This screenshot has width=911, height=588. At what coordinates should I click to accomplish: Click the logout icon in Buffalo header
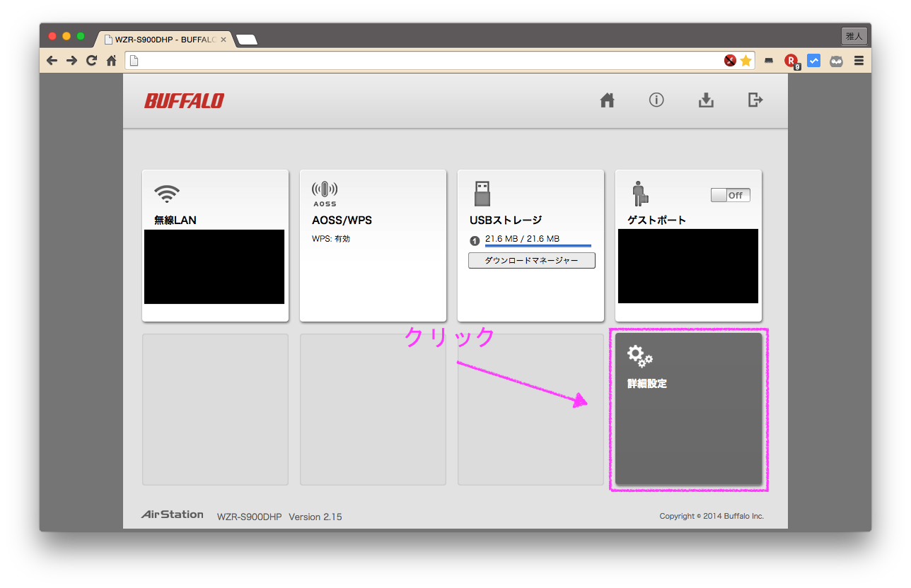coord(755,100)
